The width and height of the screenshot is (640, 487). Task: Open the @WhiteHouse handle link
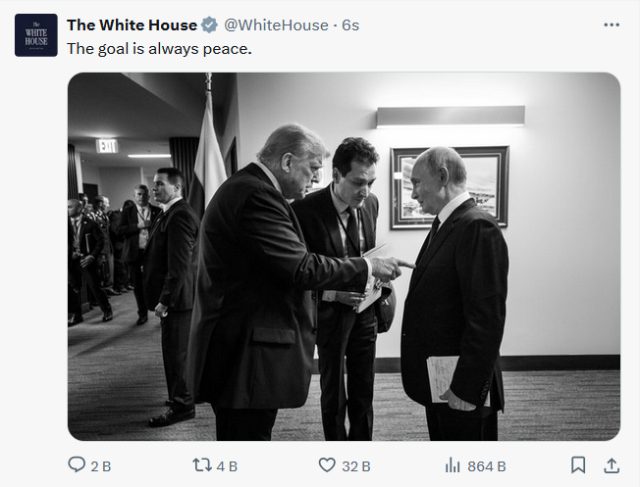(275, 25)
